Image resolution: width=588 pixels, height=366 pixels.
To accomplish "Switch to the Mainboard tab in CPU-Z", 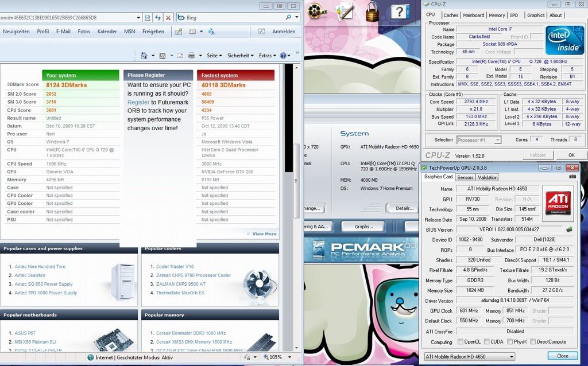I will click(474, 15).
